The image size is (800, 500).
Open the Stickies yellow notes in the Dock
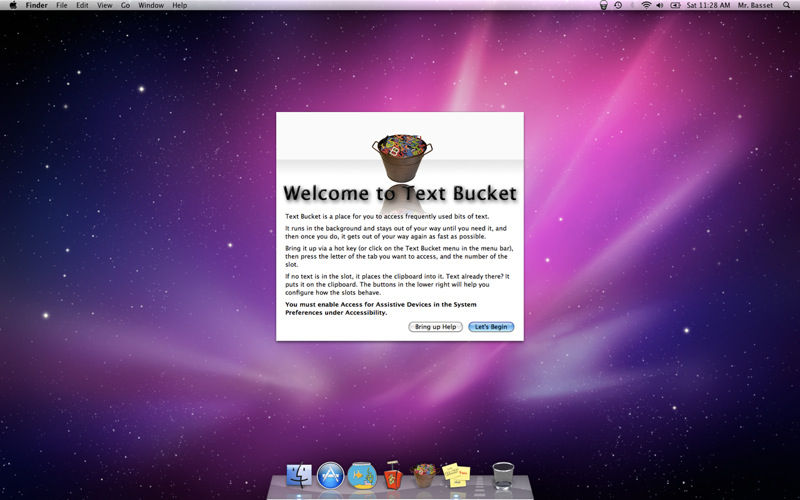coord(456,475)
